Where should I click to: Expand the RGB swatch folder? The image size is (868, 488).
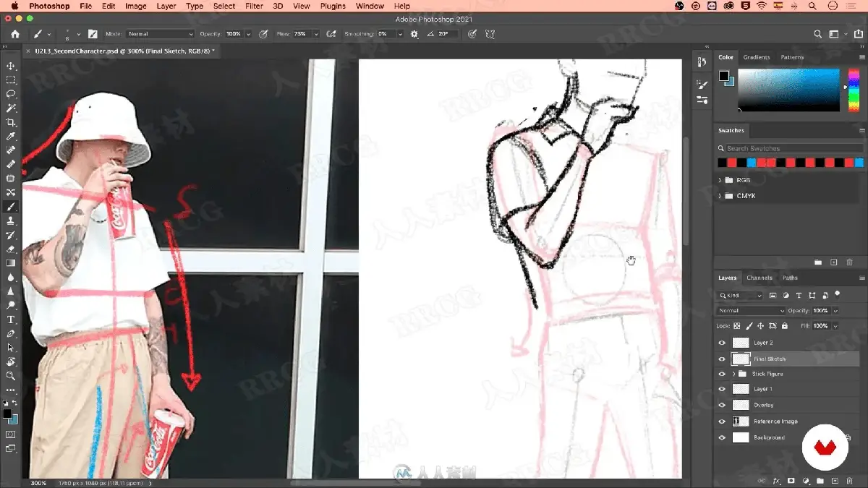tap(720, 180)
